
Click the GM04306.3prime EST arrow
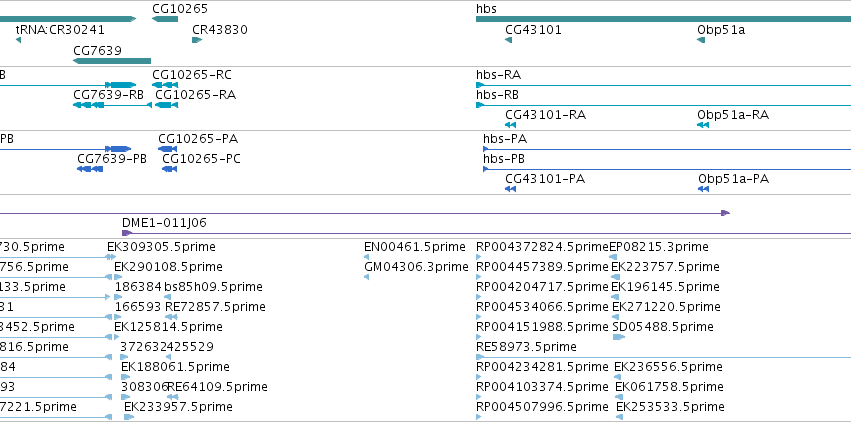tap(366, 277)
